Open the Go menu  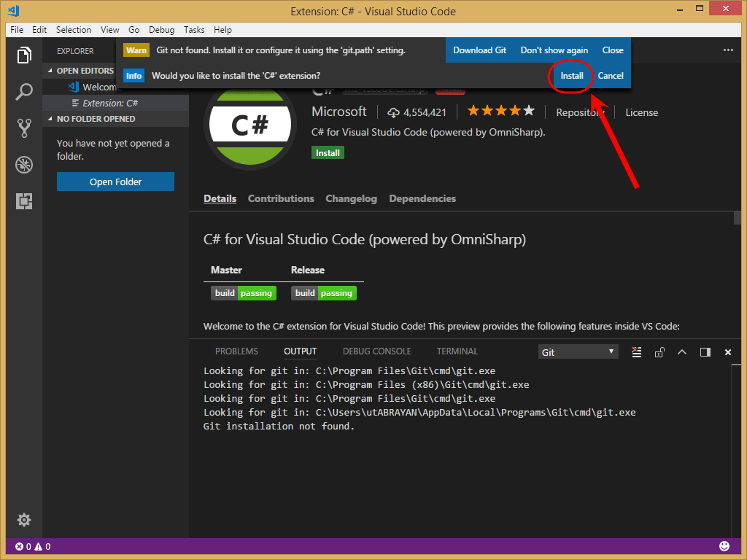[x=134, y=29]
